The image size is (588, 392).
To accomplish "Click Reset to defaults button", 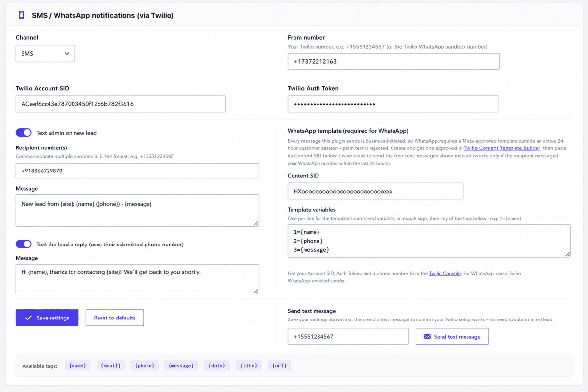I will [115, 318].
